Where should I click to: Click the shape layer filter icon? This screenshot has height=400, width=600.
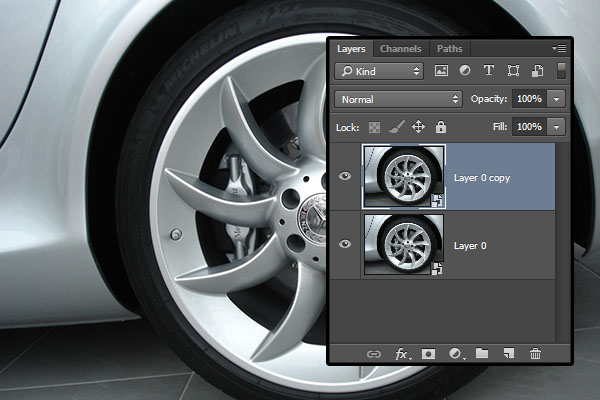[x=514, y=71]
